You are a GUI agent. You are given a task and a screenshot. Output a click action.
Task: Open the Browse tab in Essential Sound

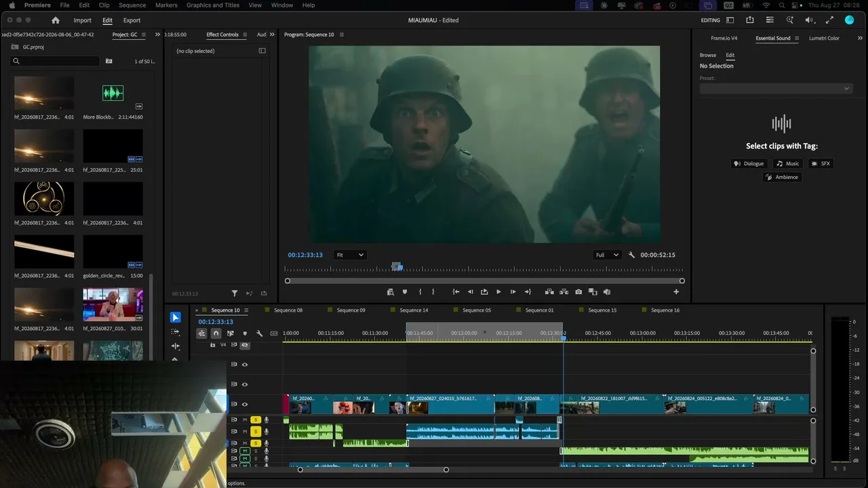click(x=708, y=55)
